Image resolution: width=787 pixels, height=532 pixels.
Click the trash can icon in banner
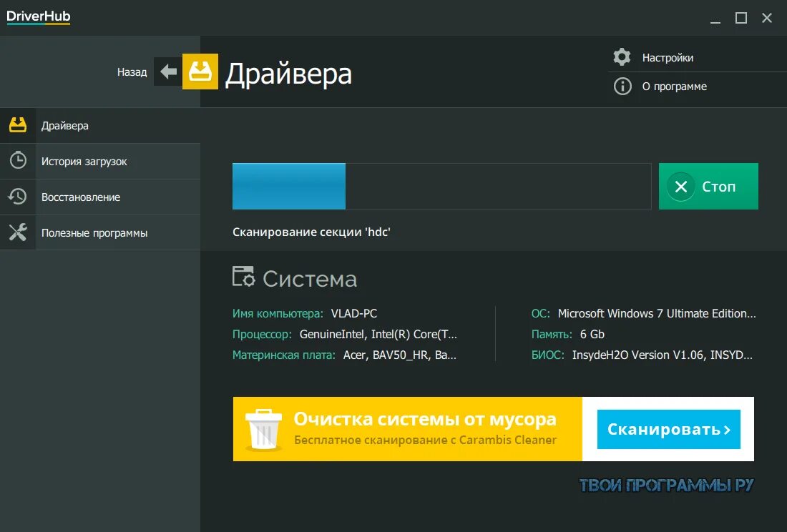point(263,429)
